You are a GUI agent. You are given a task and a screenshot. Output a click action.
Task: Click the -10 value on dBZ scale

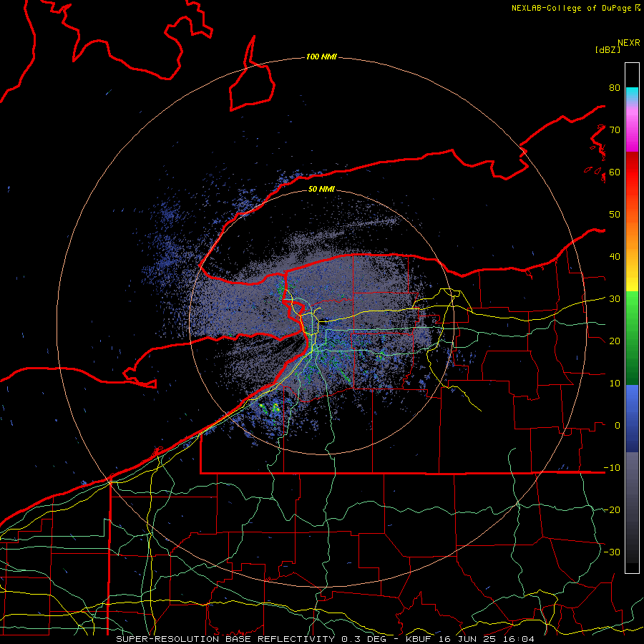click(612, 467)
